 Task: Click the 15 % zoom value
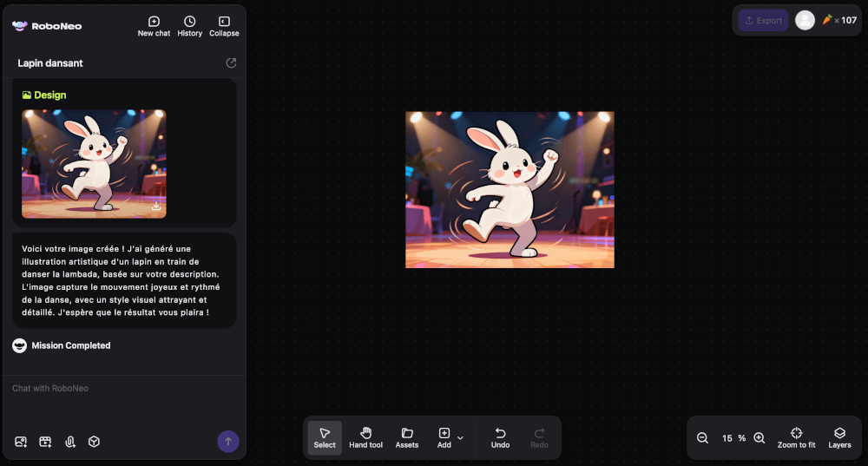(733, 438)
